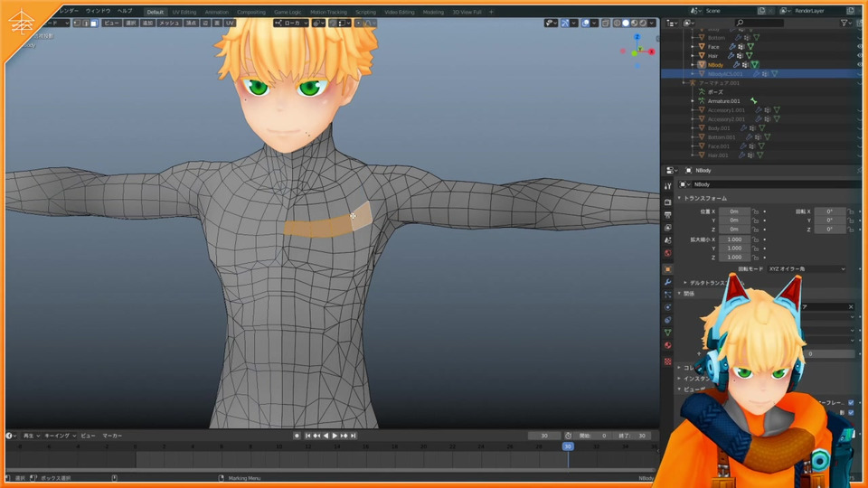Toggle lock for location X

[755, 211]
